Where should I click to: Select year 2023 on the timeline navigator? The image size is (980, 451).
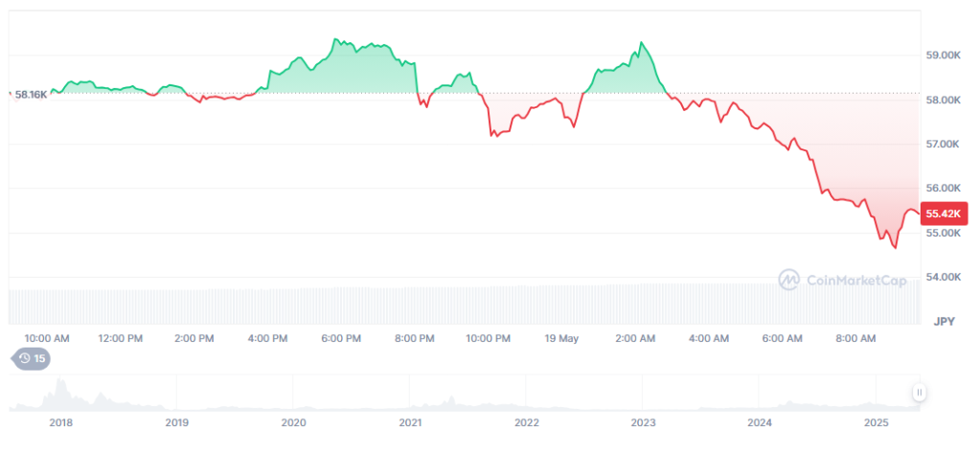[643, 422]
